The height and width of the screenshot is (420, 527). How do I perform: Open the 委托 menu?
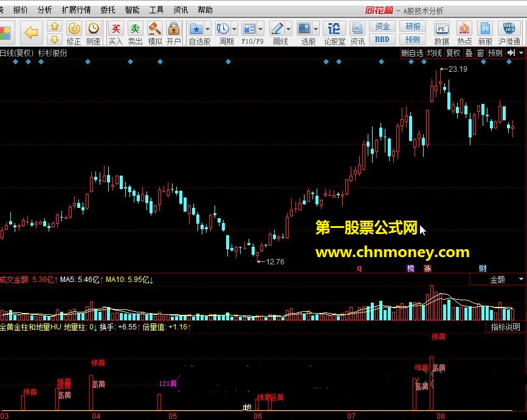[x=108, y=10]
